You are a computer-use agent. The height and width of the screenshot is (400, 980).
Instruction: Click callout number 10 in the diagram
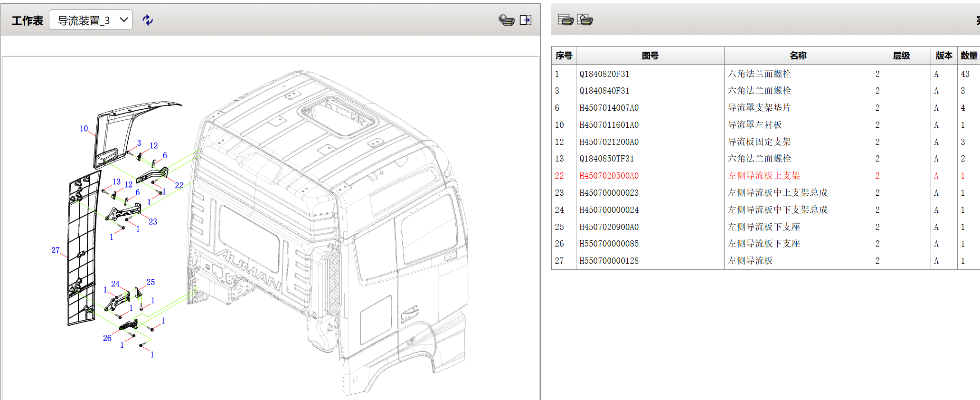(84, 128)
